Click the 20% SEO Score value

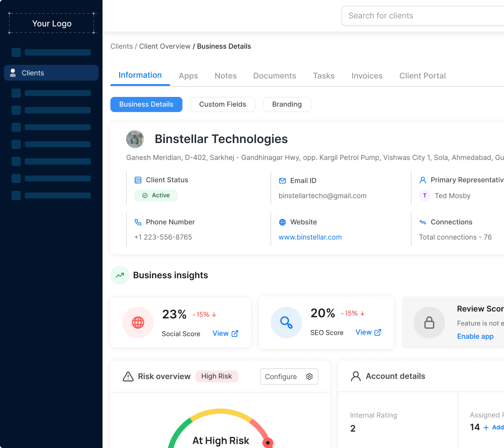pos(323,313)
